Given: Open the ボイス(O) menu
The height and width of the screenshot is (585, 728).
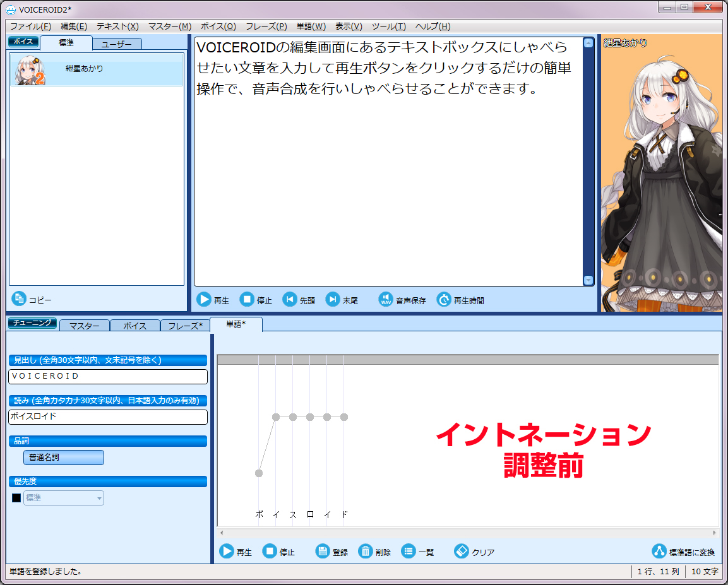Looking at the screenshot, I should (x=218, y=27).
